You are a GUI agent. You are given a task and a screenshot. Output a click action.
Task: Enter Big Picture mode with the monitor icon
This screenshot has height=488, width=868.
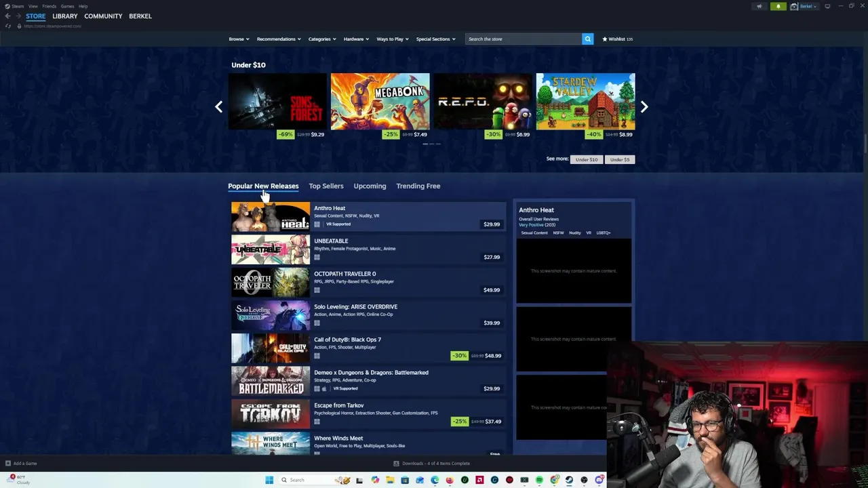pyautogui.click(x=827, y=6)
